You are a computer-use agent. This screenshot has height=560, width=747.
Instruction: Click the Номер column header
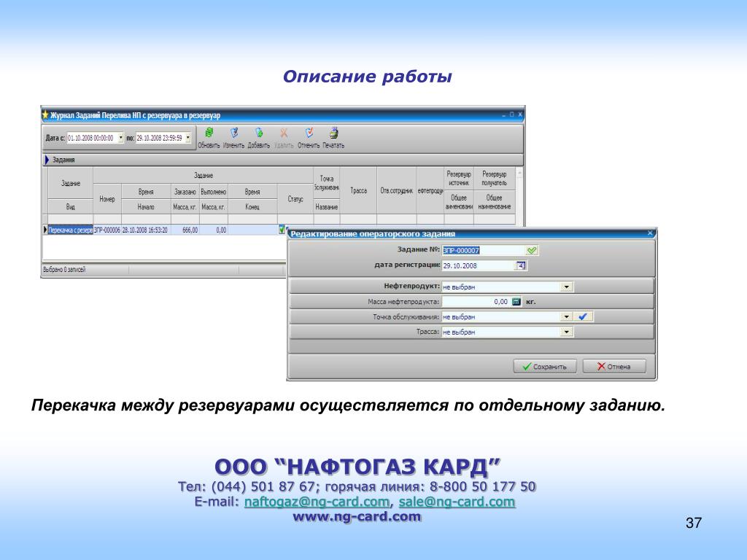click(x=107, y=198)
